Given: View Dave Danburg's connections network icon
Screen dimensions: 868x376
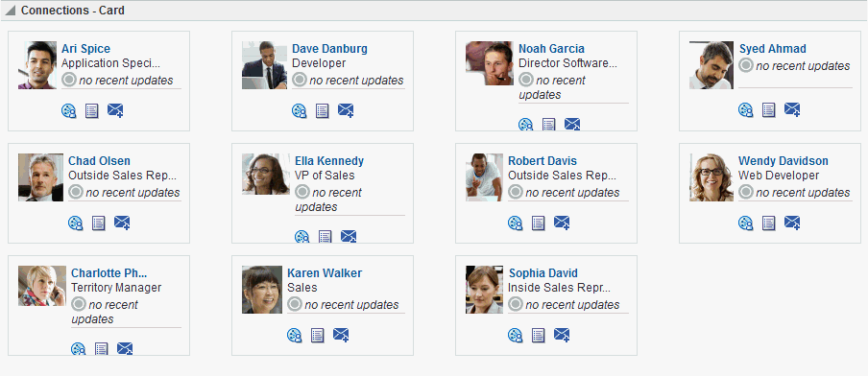Looking at the screenshot, I should [x=300, y=111].
